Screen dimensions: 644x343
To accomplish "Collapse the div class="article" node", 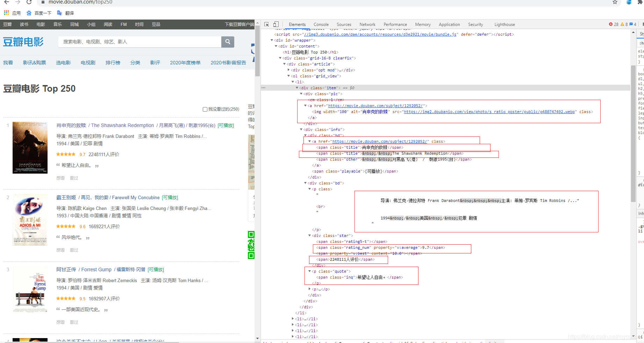I will click(x=285, y=64).
